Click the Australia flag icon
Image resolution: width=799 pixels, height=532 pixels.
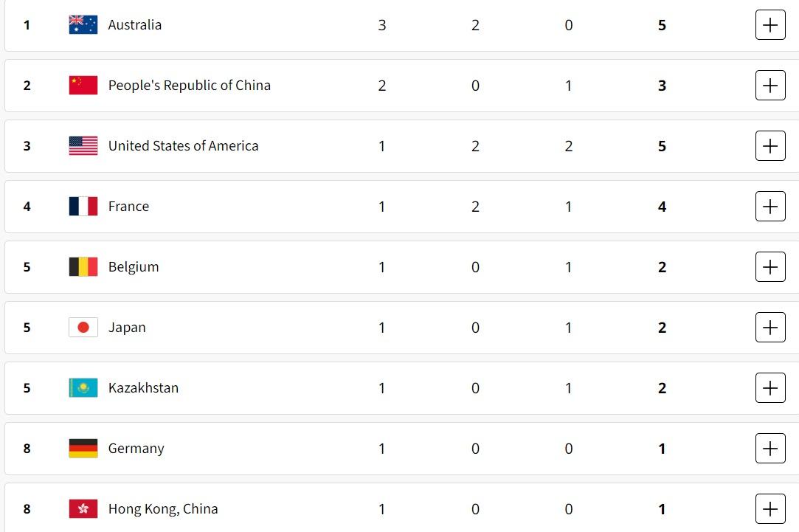[83, 25]
